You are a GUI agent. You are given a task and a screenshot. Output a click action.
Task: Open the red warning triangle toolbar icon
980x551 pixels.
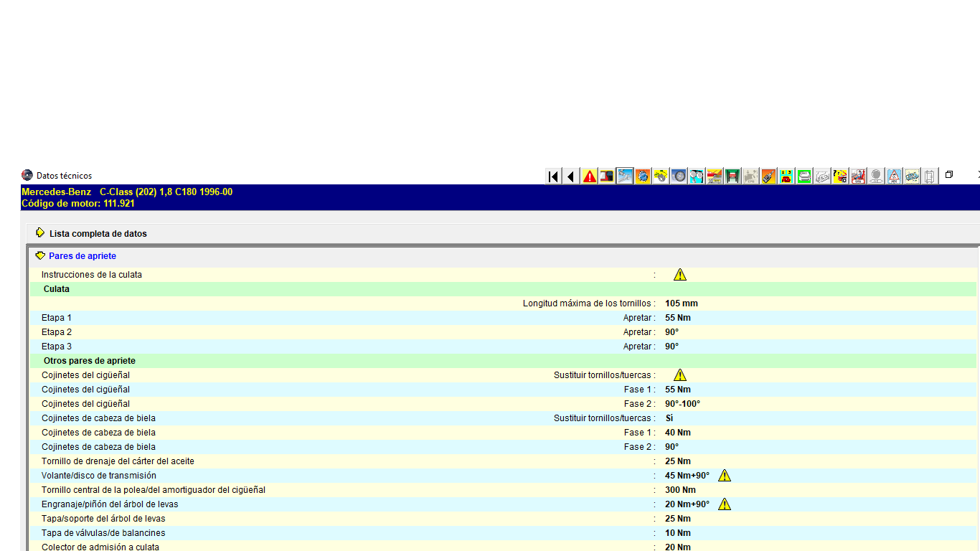(589, 176)
